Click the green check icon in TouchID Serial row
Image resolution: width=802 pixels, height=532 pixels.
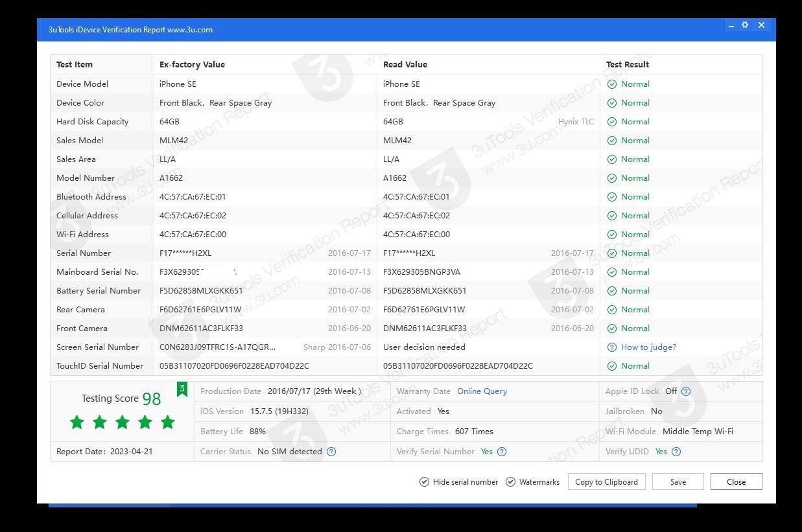coord(611,366)
